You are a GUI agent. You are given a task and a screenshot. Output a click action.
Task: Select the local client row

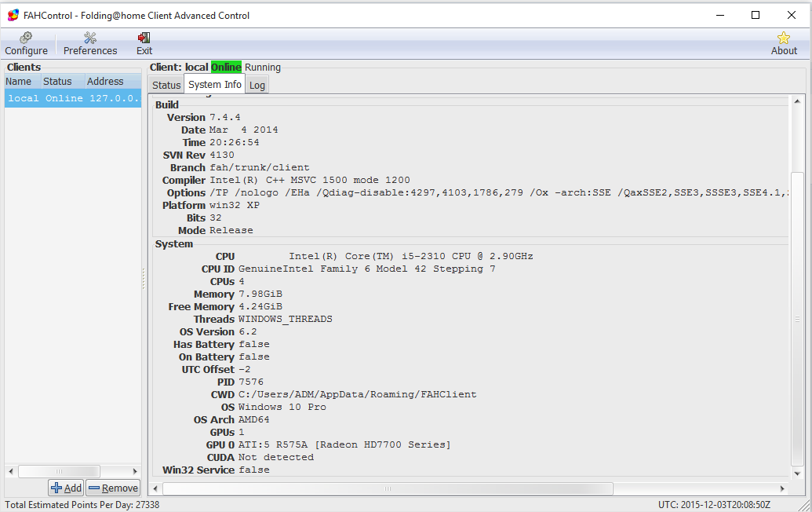pyautogui.click(x=72, y=98)
